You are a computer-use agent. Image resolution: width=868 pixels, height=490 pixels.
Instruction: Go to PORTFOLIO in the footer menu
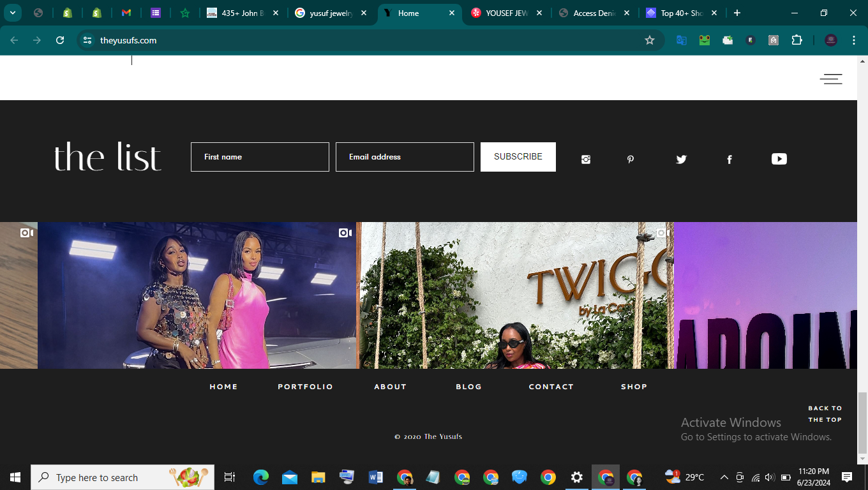[305, 387]
